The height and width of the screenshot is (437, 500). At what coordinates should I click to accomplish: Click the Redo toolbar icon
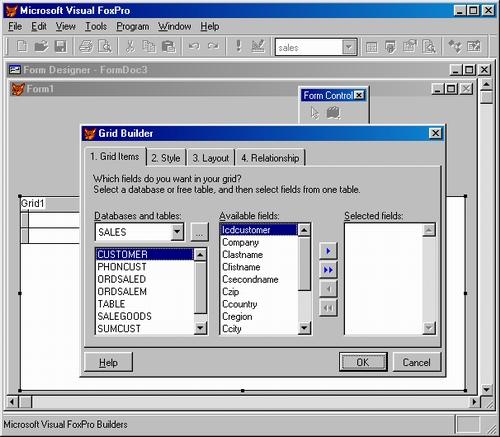(213, 46)
